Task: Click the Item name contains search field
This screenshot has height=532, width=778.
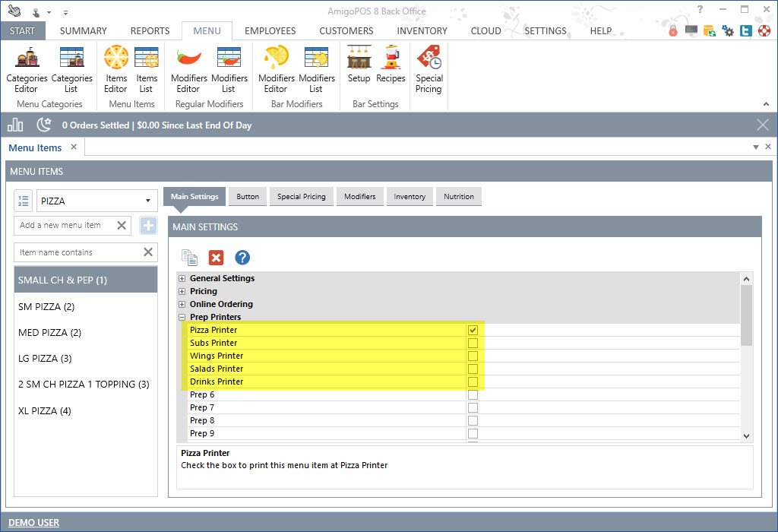Action: pos(78,252)
